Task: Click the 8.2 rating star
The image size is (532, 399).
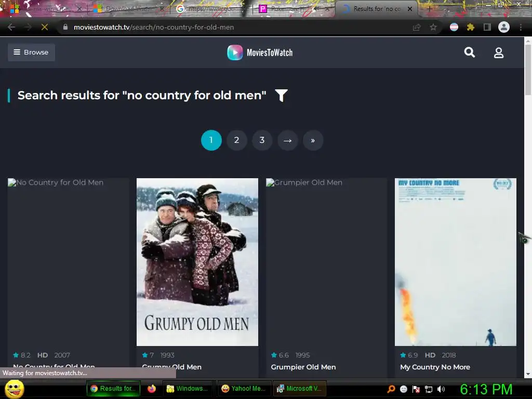Action: (x=16, y=355)
